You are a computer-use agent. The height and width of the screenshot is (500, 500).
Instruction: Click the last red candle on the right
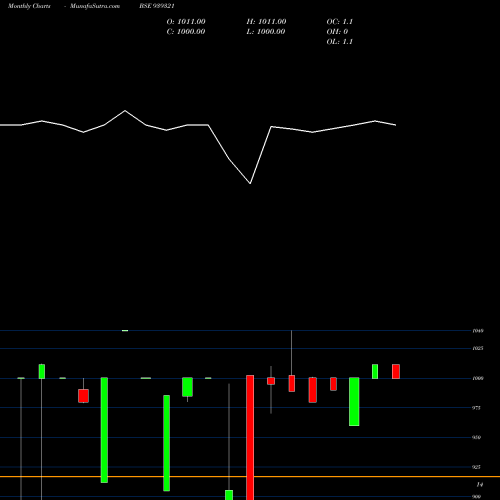[396, 371]
